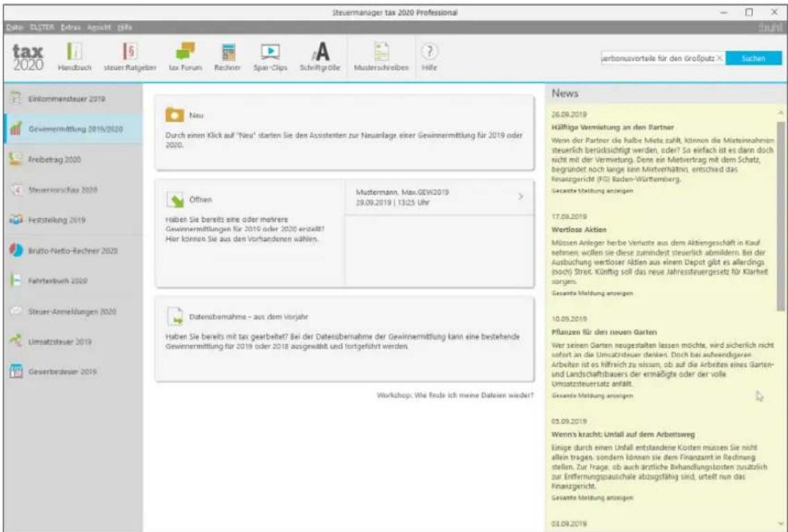Click headline Hälftige Vermietung an den Partner
The width and height of the screenshot is (788, 532).
pos(612,127)
